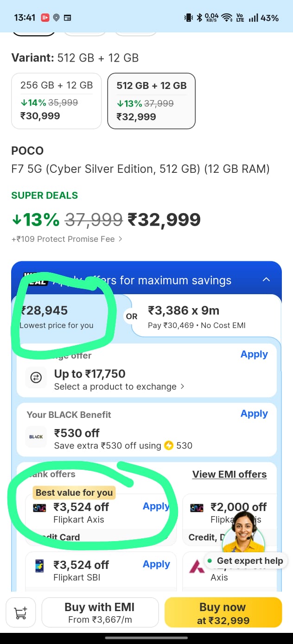Image resolution: width=293 pixels, height=644 pixels.
Task: Apply the exchange offer up to ₹17,750
Action: 254,354
